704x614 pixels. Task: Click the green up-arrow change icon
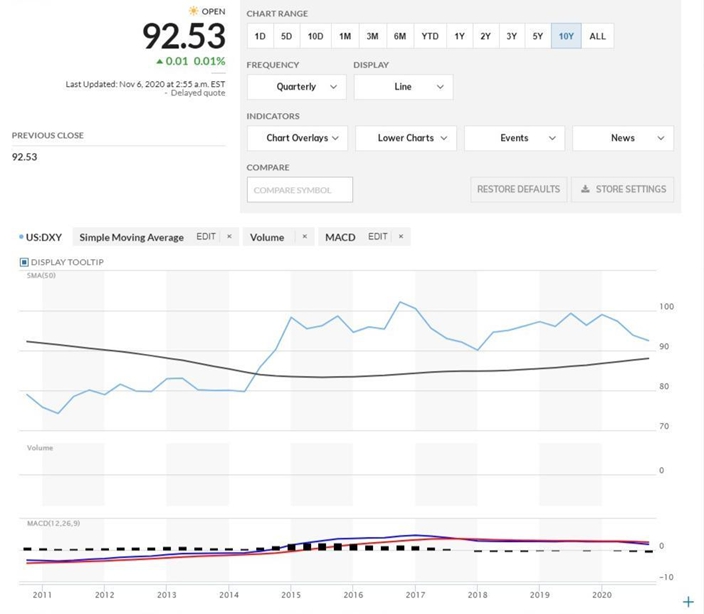click(159, 61)
